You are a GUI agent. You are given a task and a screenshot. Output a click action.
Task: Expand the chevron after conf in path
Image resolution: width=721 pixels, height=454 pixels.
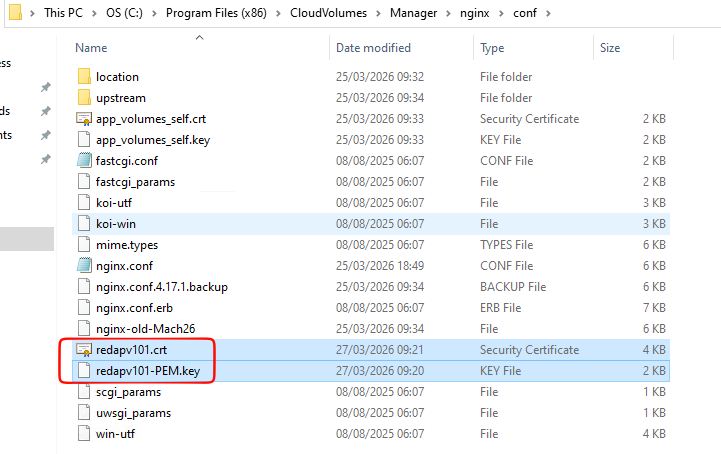[x=548, y=13]
